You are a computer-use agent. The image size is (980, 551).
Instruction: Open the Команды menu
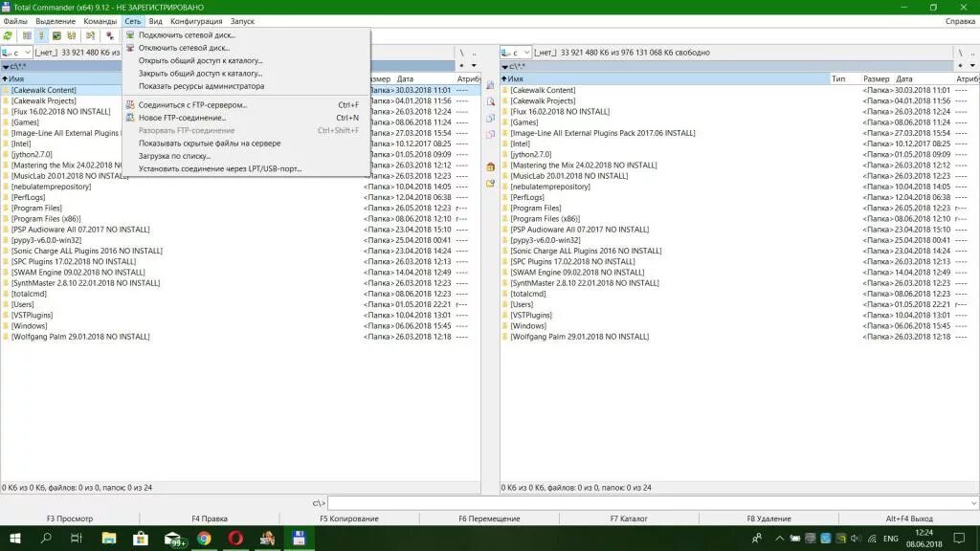point(100,21)
